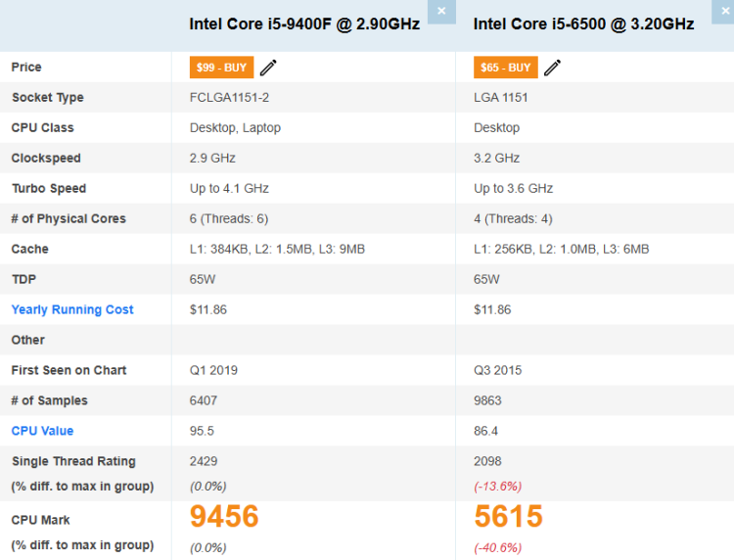Click the $65 - BUY button
The height and width of the screenshot is (560, 734).
coord(506,68)
